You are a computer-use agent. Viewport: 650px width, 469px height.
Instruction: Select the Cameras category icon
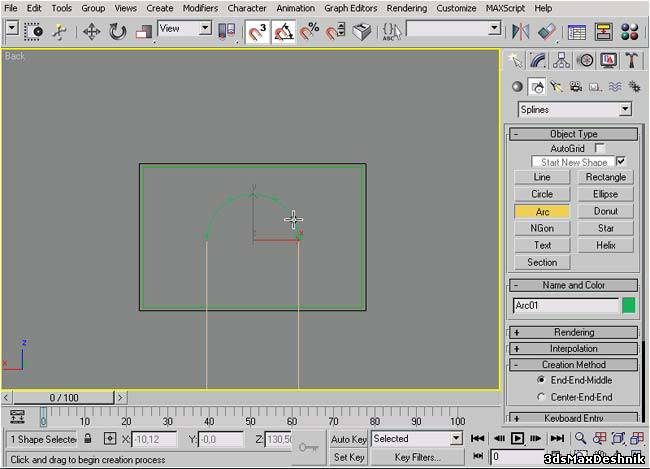[x=575, y=87]
